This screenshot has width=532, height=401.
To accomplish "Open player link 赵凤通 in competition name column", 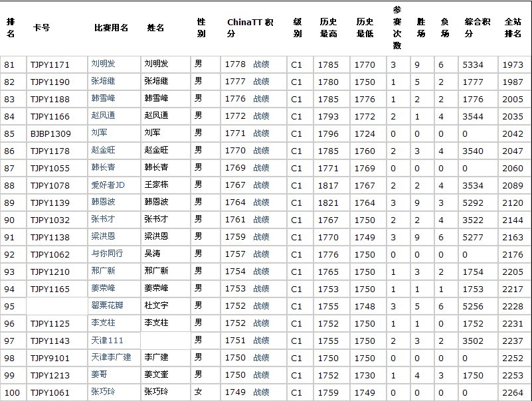I will coord(103,116).
